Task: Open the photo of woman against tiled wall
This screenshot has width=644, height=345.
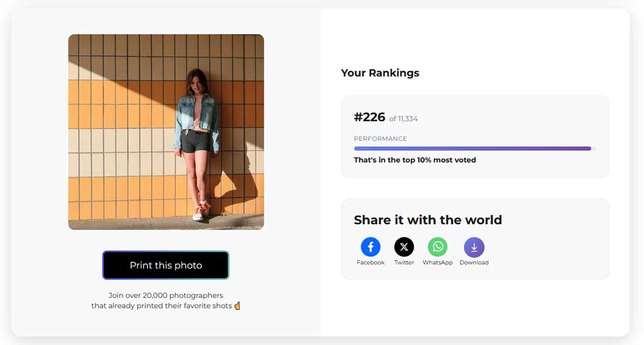Action: click(x=166, y=132)
